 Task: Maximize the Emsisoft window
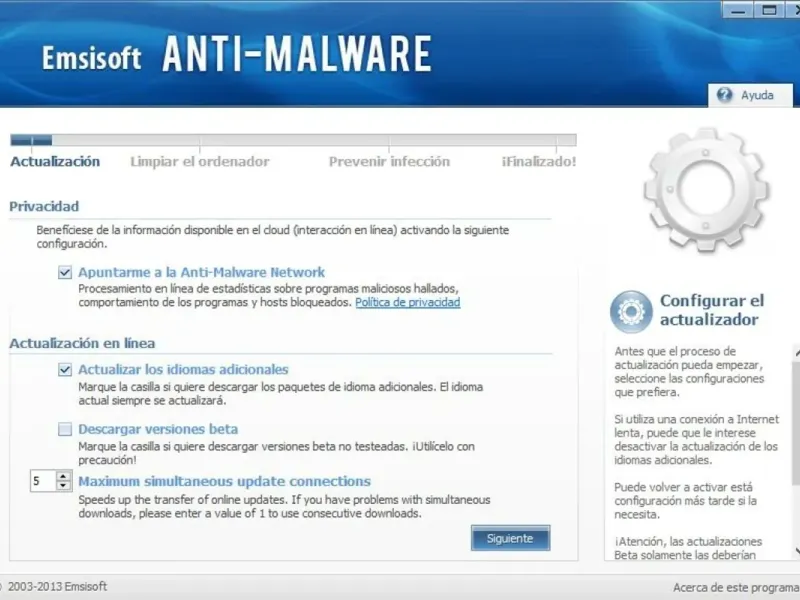click(x=769, y=10)
